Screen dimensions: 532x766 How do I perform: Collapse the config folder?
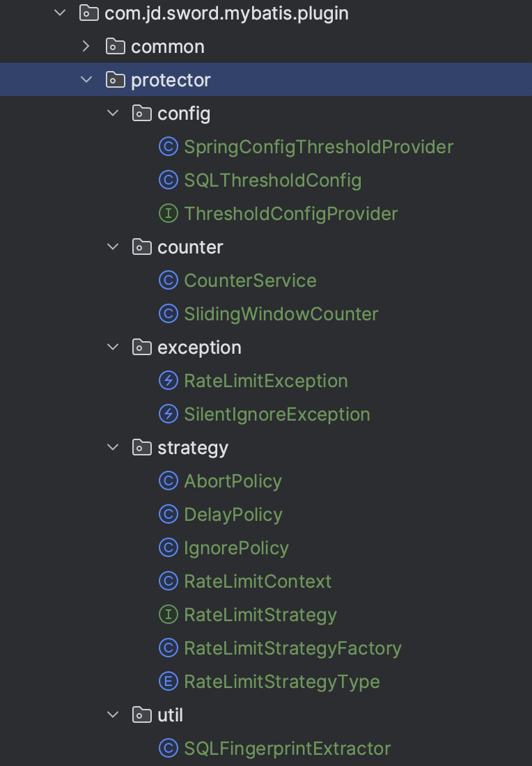click(113, 114)
